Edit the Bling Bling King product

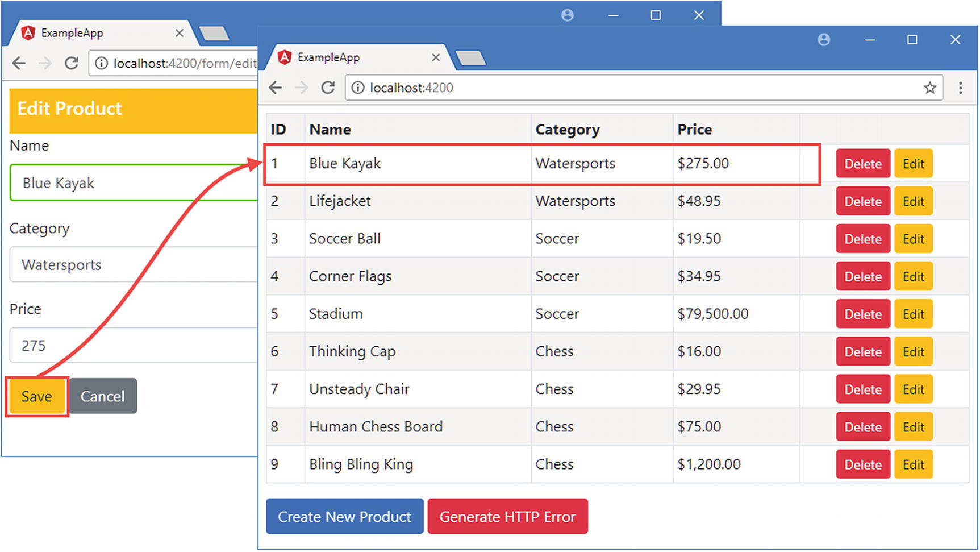point(914,464)
